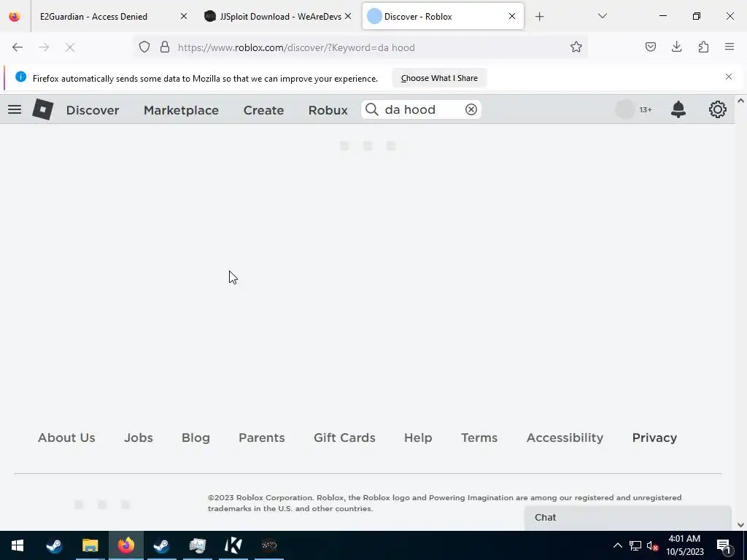Close the E2Guardian tab

(183, 17)
